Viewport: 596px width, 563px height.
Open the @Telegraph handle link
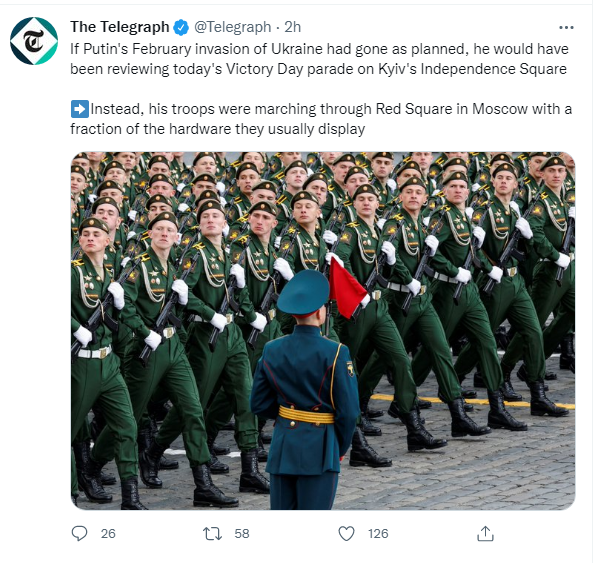pos(233,27)
